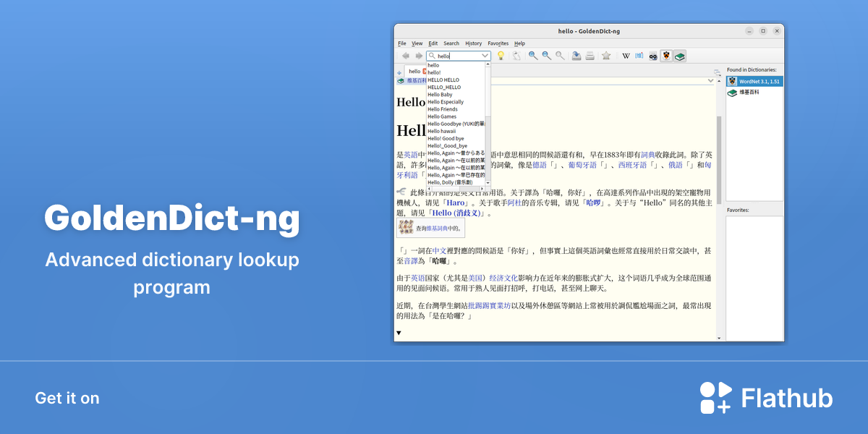Screen dimensions: 868x434
Task: Expand the search box dropdown arrow
Action: click(485, 56)
